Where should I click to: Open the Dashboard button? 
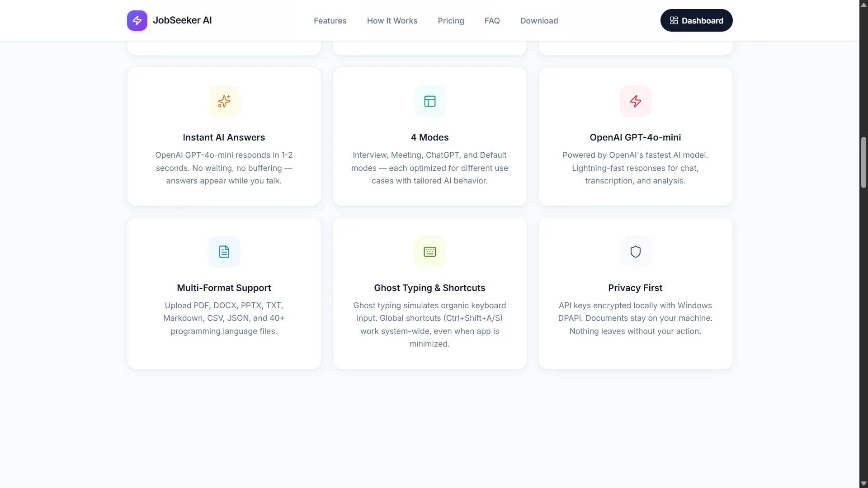pyautogui.click(x=696, y=20)
